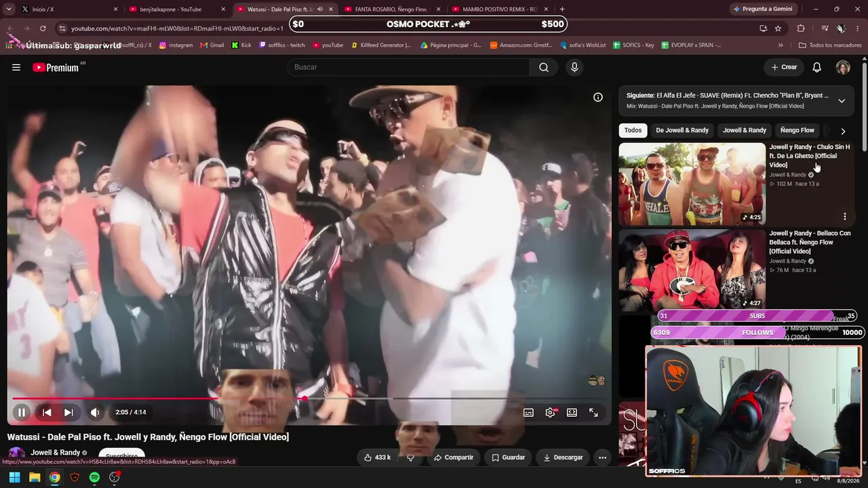Start voice search with the microphone

pos(574,67)
